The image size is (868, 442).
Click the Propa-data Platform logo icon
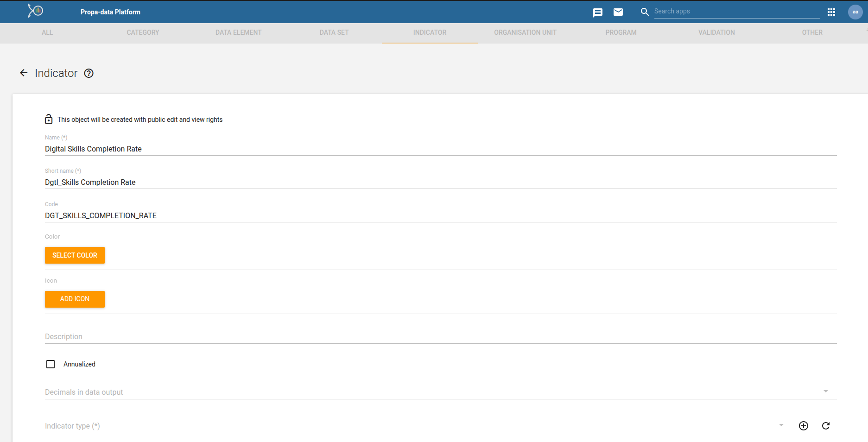pyautogui.click(x=35, y=11)
